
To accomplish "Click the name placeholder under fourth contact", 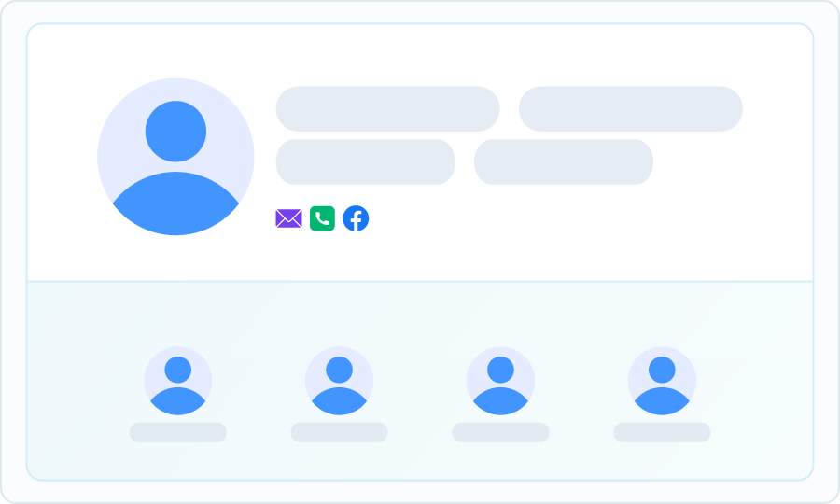I will click(x=662, y=432).
